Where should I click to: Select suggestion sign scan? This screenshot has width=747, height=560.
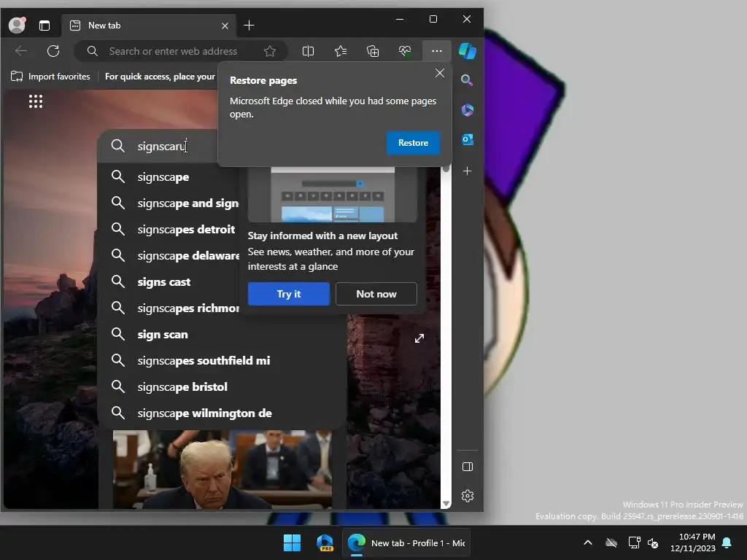tap(222, 334)
